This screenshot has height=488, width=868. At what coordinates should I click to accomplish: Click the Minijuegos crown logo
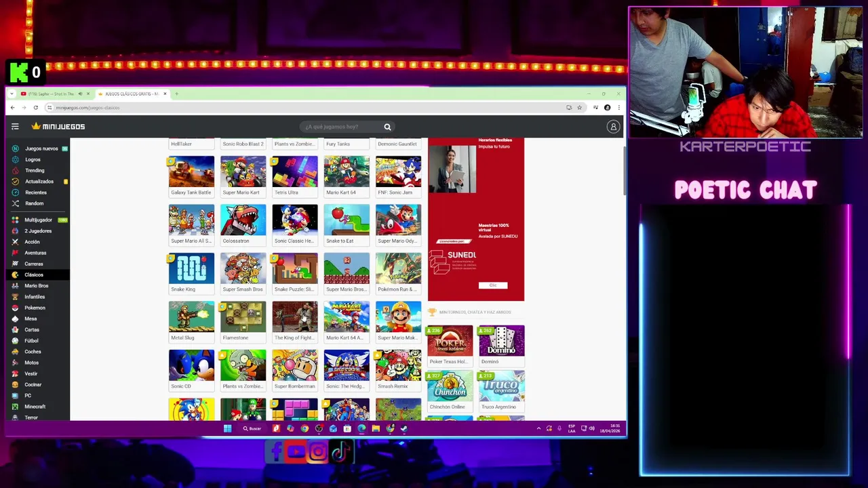(58, 127)
